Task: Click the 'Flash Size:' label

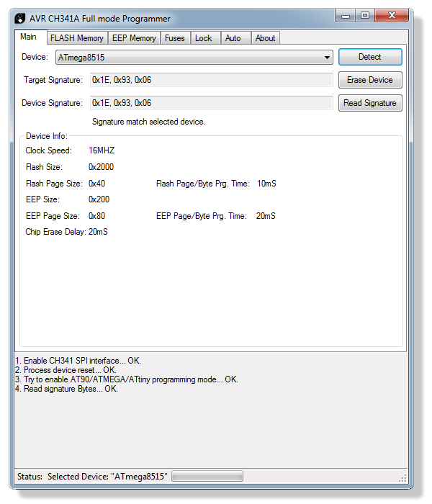Action: [44, 167]
